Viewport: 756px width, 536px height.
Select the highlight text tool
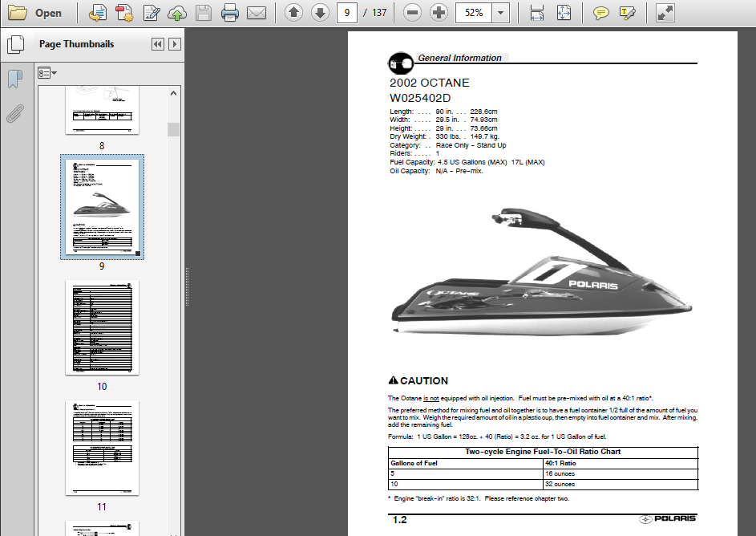pyautogui.click(x=627, y=13)
